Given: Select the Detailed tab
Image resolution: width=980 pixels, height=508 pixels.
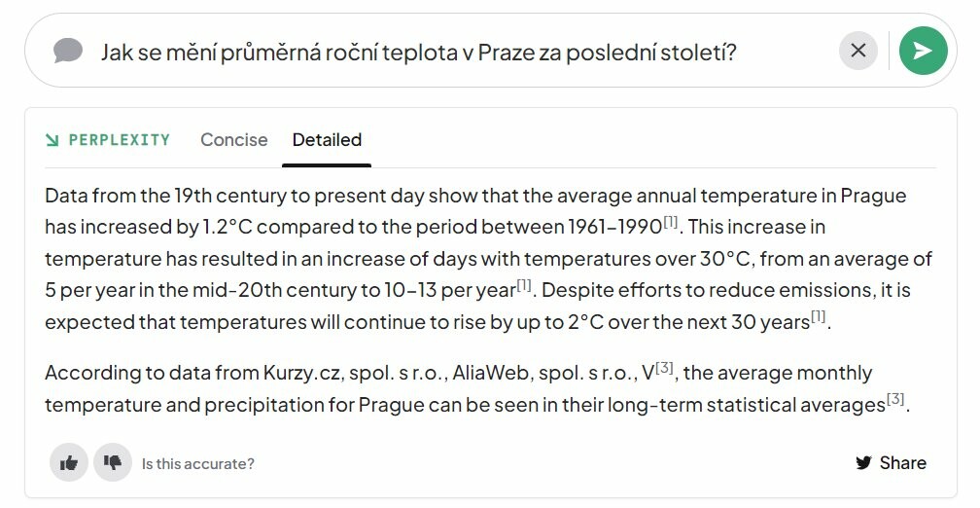Looking at the screenshot, I should point(327,139).
